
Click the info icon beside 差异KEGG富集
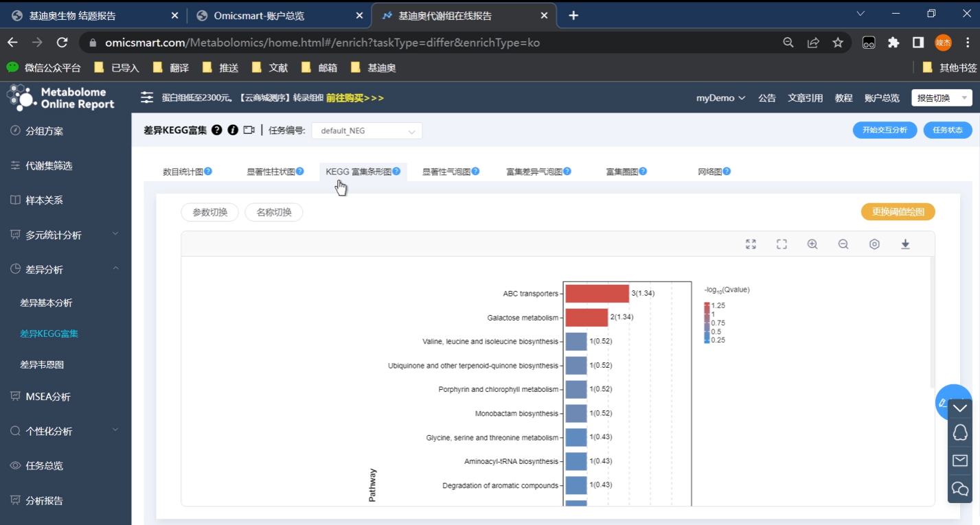pos(233,130)
